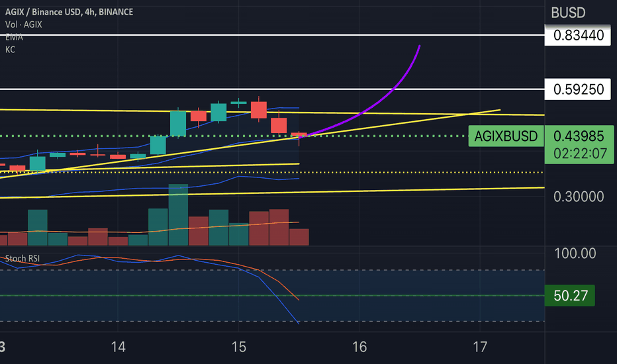The height and width of the screenshot is (364, 617).
Task: Select the orange volume moving average line
Action: (150, 231)
